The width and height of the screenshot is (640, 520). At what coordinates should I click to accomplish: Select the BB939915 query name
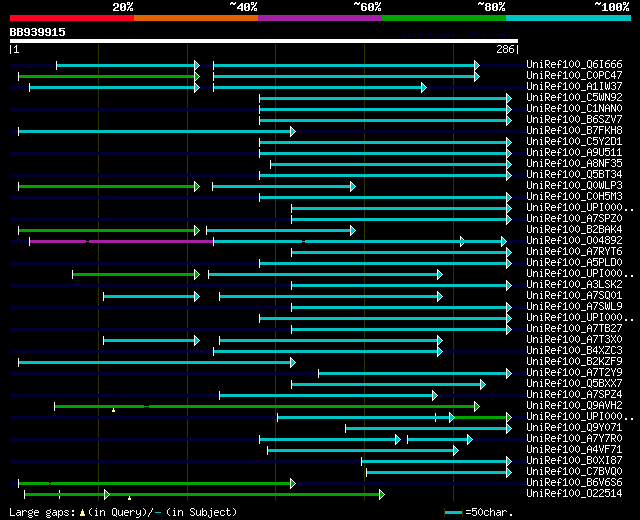(38, 32)
